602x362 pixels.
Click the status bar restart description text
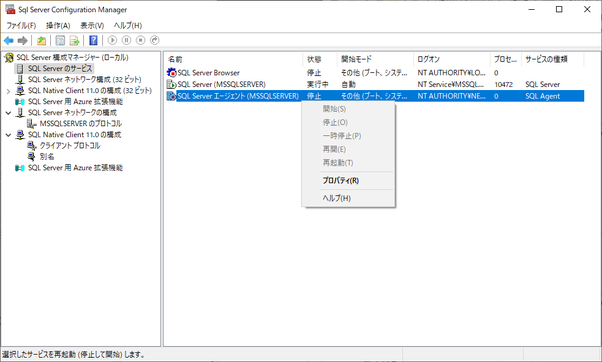[x=73, y=355]
